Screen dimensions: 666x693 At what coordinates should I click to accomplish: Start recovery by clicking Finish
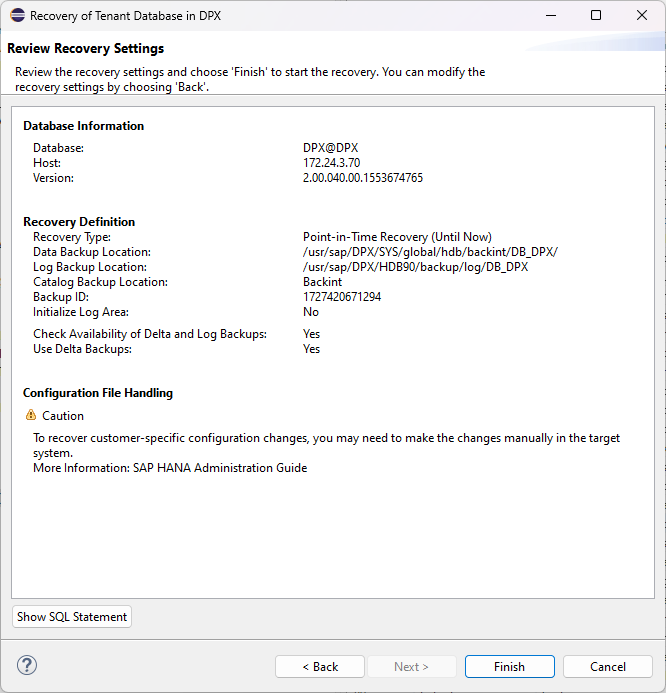point(509,667)
